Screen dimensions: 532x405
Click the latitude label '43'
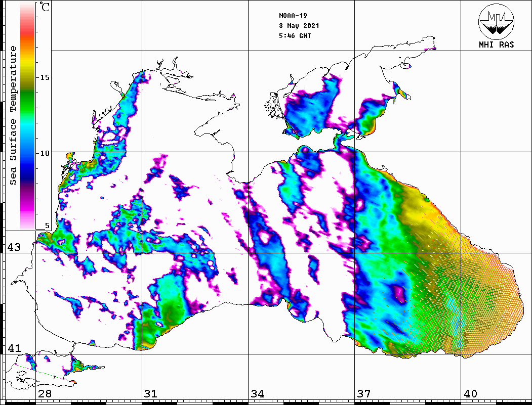coord(14,247)
